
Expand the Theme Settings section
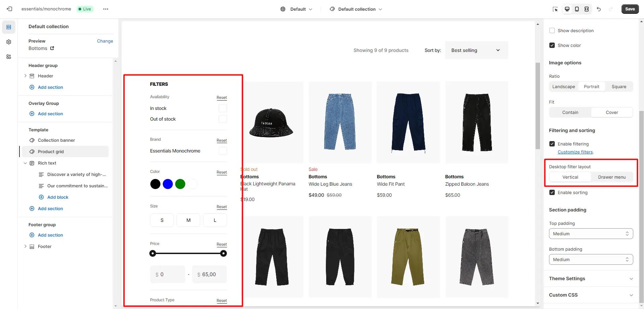coord(591,279)
